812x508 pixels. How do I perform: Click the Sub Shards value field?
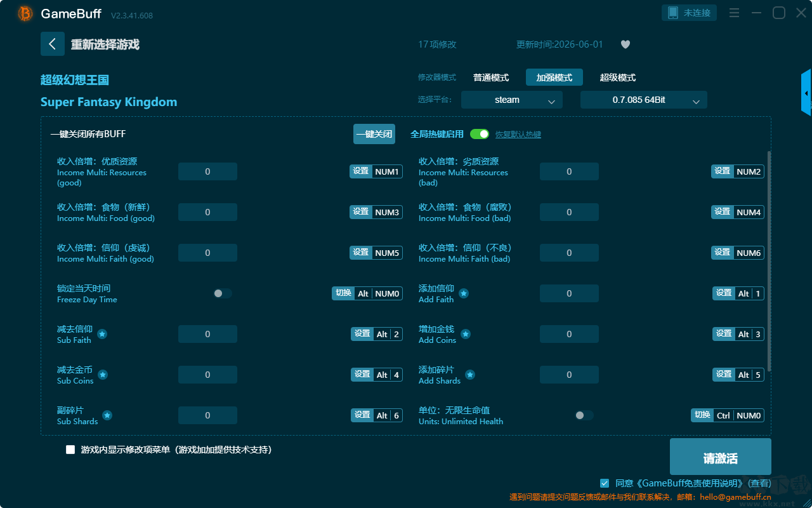click(207, 415)
